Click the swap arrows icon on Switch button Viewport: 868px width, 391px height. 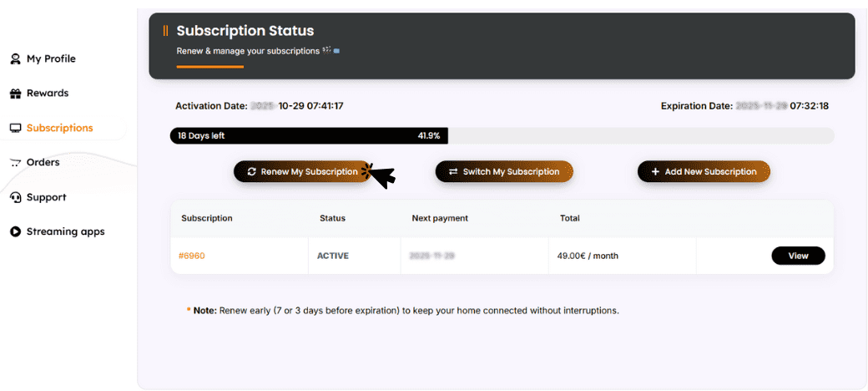[x=453, y=172]
